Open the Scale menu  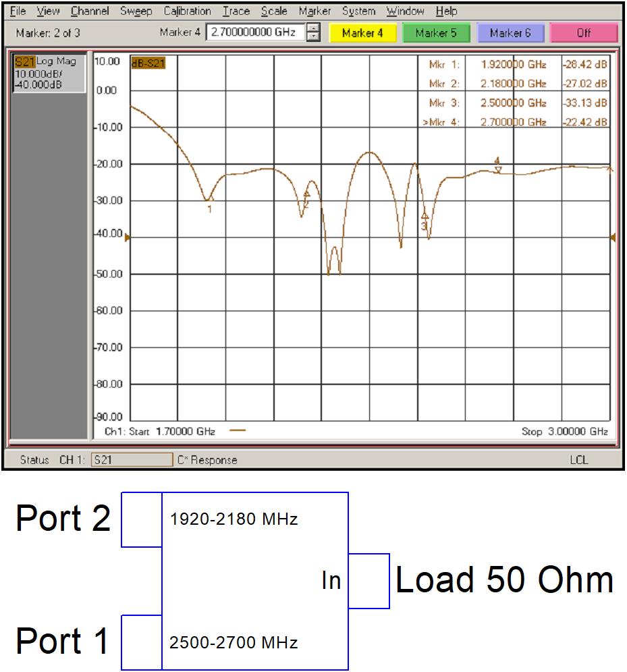tap(273, 11)
